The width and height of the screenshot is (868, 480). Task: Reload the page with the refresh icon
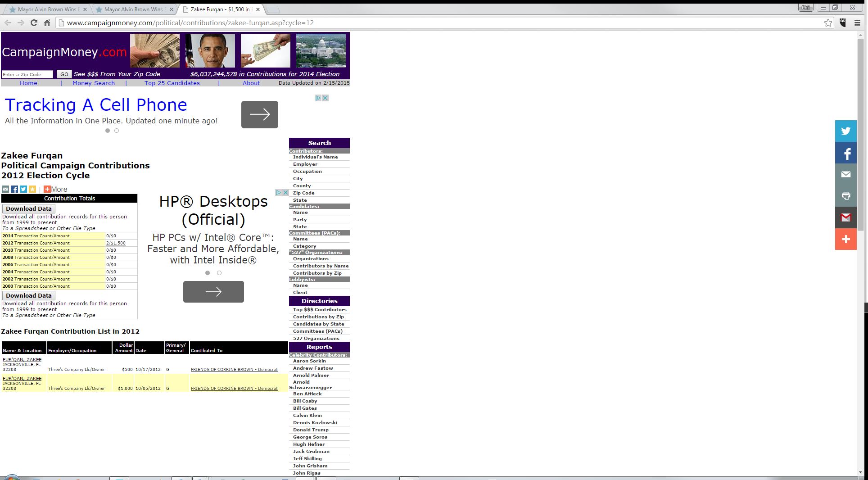pos(34,23)
